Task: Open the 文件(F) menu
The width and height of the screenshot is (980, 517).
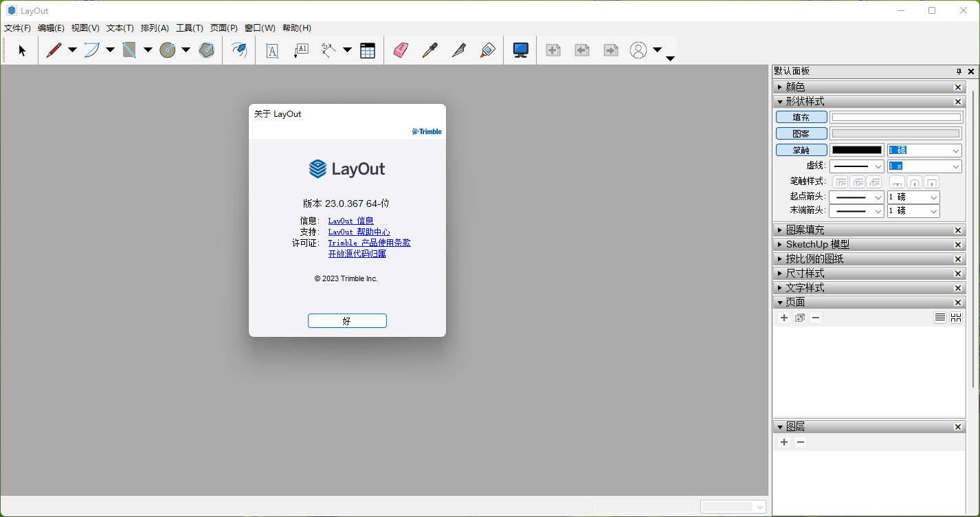Action: (17, 28)
